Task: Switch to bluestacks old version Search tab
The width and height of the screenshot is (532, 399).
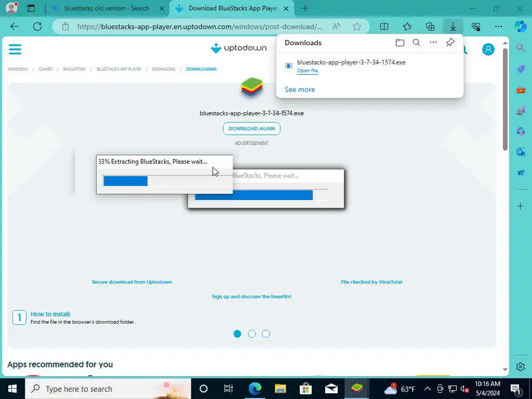Action: 106,8
